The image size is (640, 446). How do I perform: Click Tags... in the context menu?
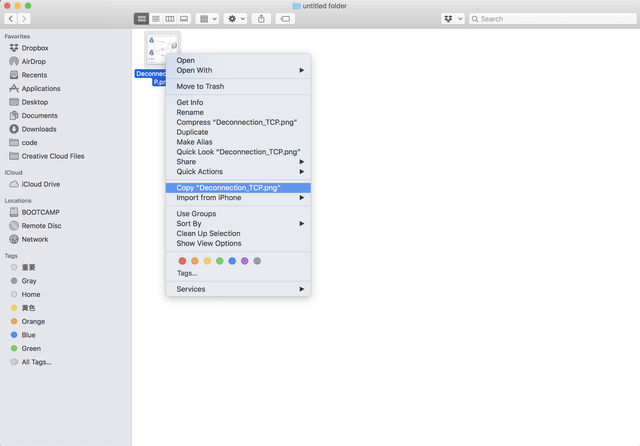(x=187, y=273)
